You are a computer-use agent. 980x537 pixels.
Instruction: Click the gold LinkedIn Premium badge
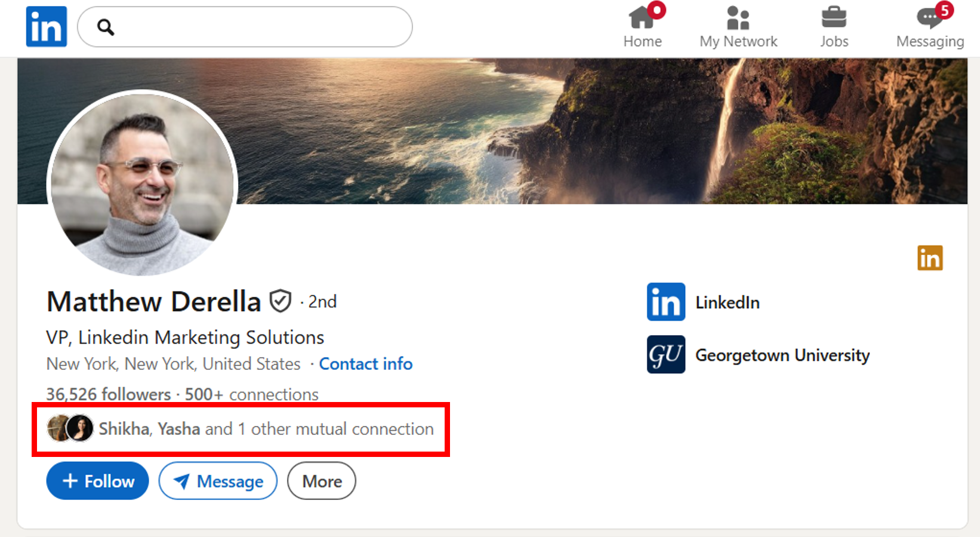point(930,258)
